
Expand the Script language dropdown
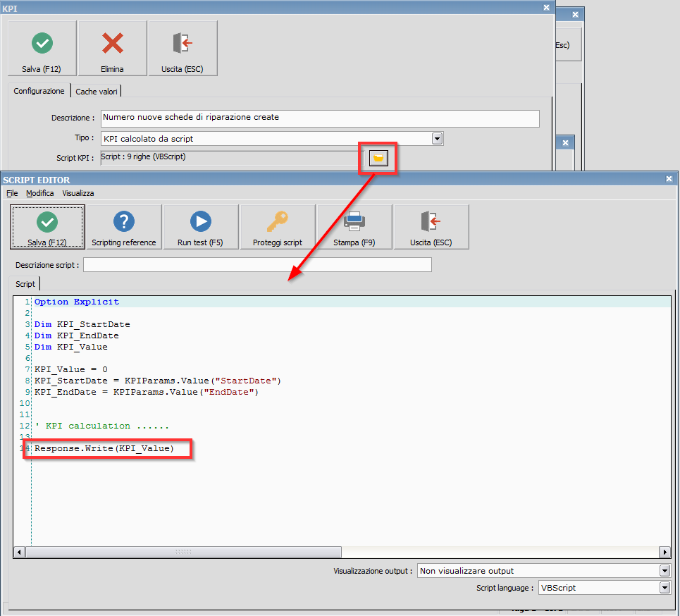(664, 587)
